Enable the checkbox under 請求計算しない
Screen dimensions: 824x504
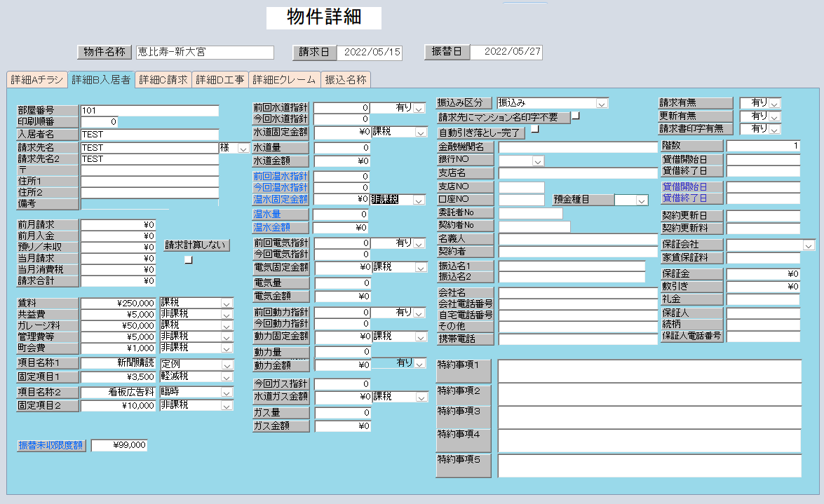[188, 259]
